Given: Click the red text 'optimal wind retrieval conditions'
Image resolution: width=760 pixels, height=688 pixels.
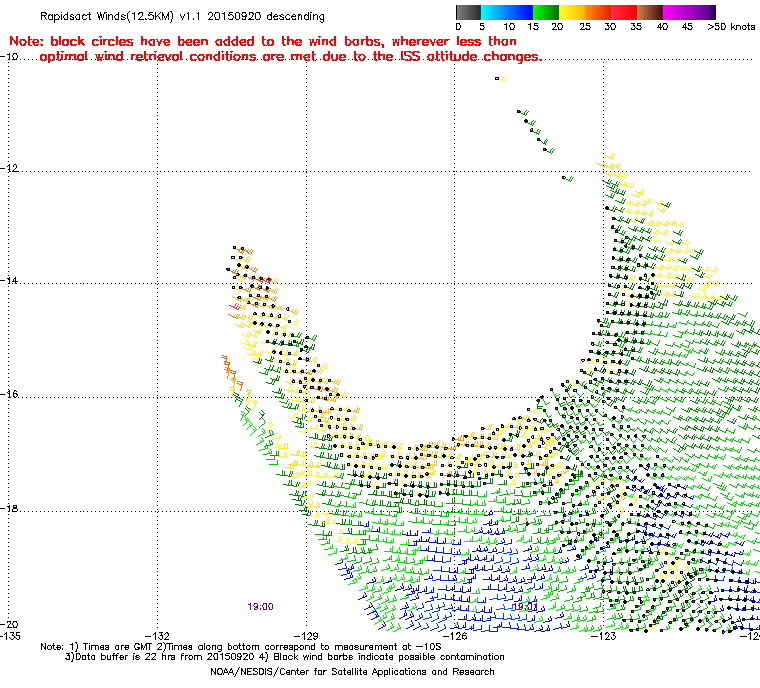Looking at the screenshot, I should pyautogui.click(x=149, y=57).
